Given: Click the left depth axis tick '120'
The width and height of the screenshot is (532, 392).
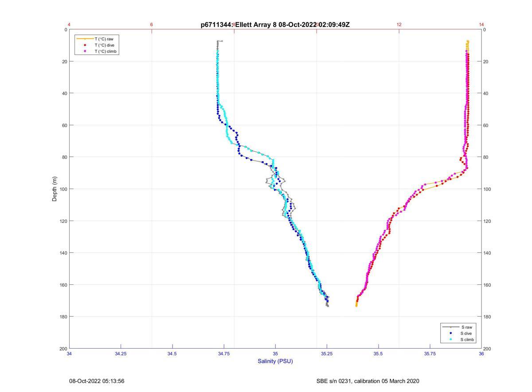Looking at the screenshot, I should click(x=63, y=221).
